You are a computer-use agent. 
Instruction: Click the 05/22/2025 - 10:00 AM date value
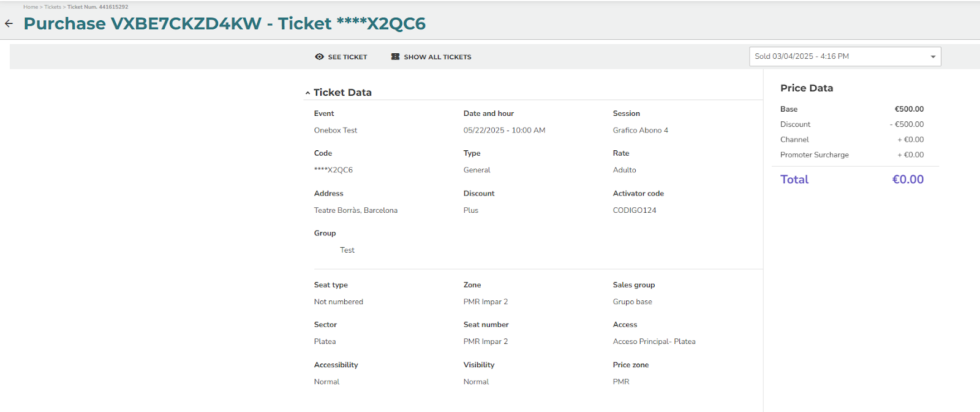coord(504,130)
